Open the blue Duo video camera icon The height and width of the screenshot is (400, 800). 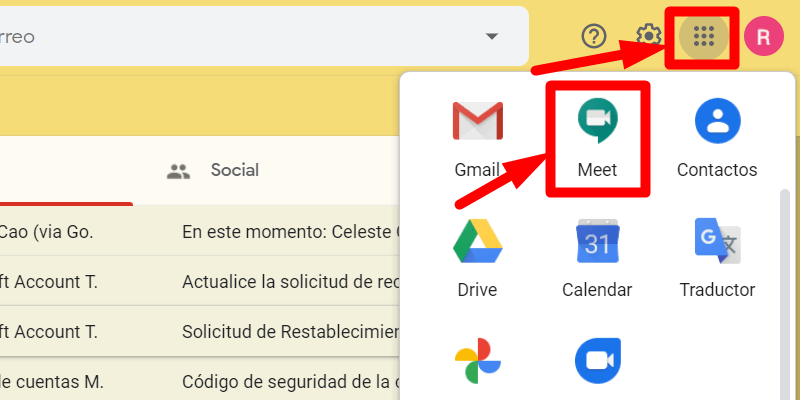coord(597,361)
